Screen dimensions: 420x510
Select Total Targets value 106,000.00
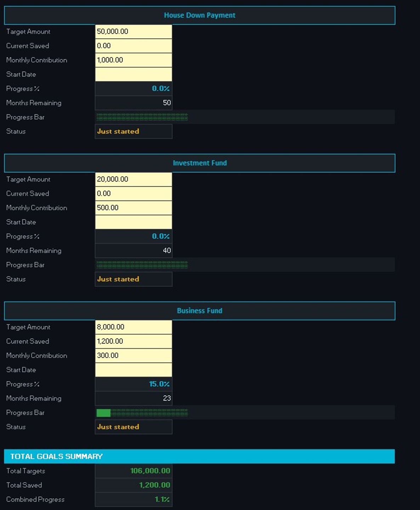pyautogui.click(x=134, y=471)
